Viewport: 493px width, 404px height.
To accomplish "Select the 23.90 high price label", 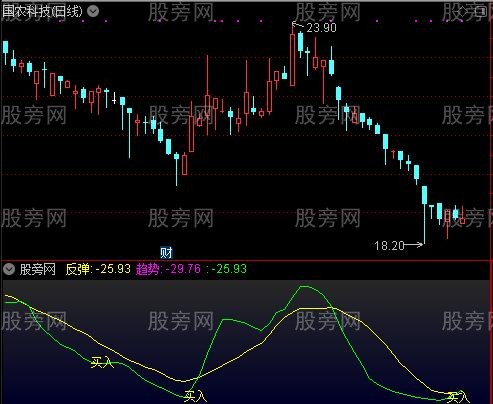I will coord(321,28).
